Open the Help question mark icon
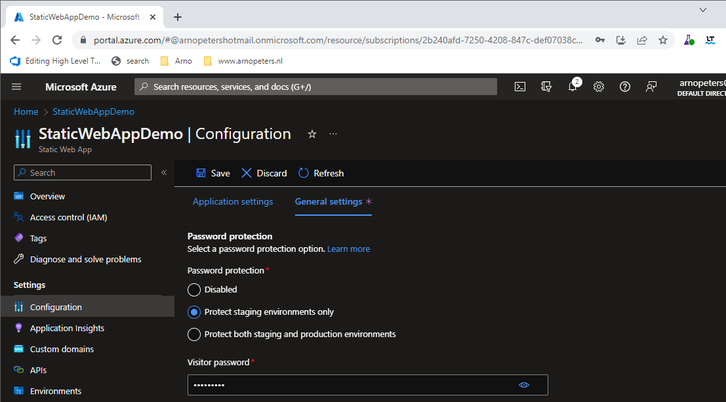Screen dimensions: 726x402 [x=625, y=87]
